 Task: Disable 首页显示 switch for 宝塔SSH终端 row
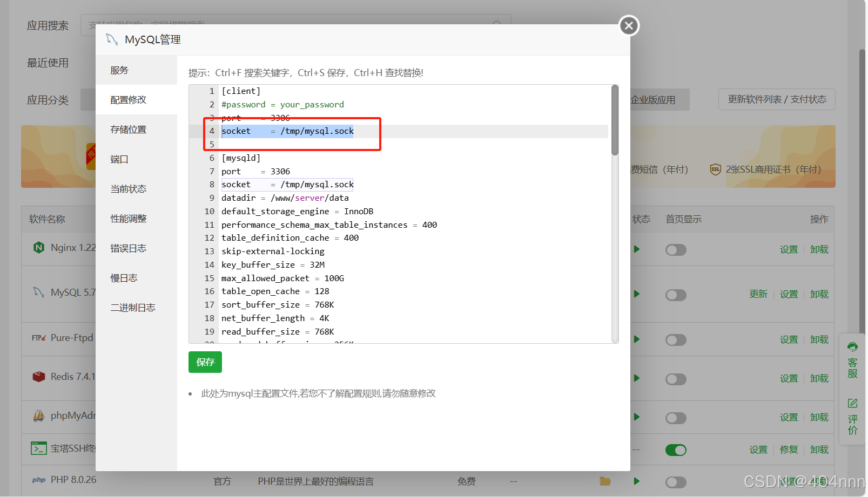(676, 450)
